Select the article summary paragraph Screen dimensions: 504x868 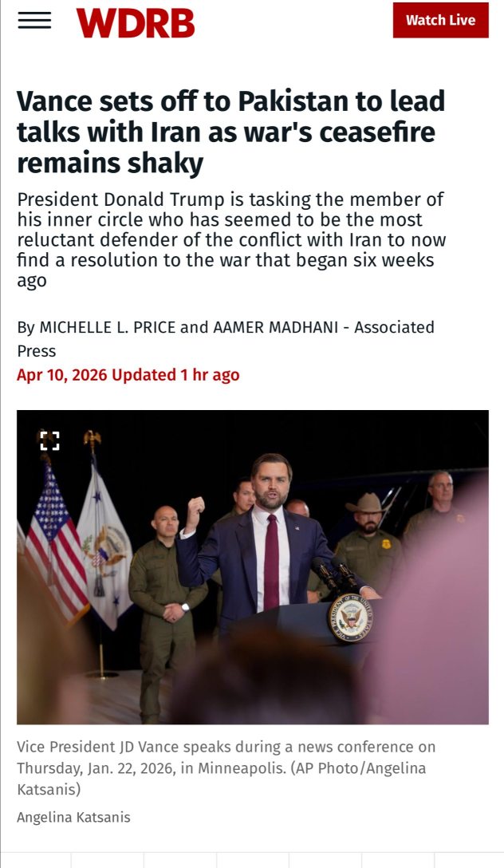tap(231, 239)
